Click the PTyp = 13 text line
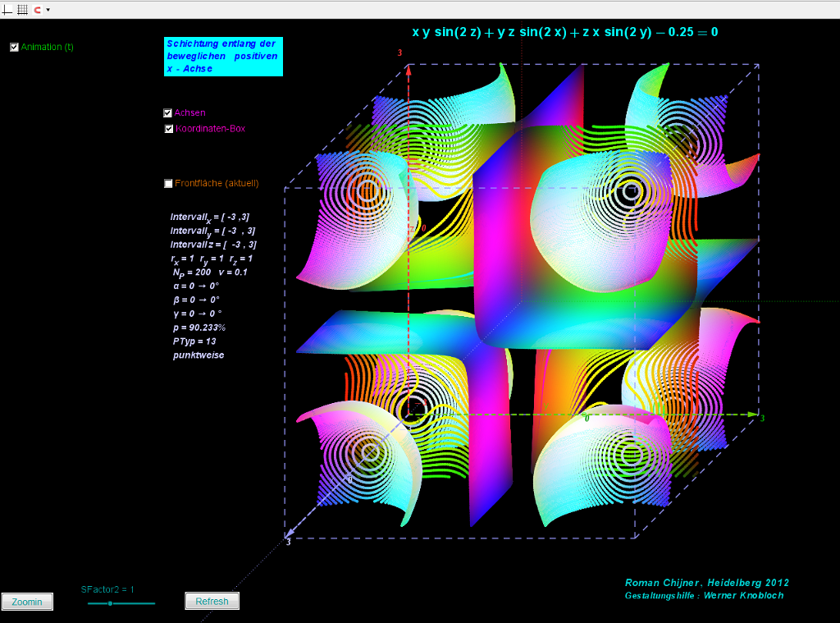The image size is (840, 623). point(194,341)
